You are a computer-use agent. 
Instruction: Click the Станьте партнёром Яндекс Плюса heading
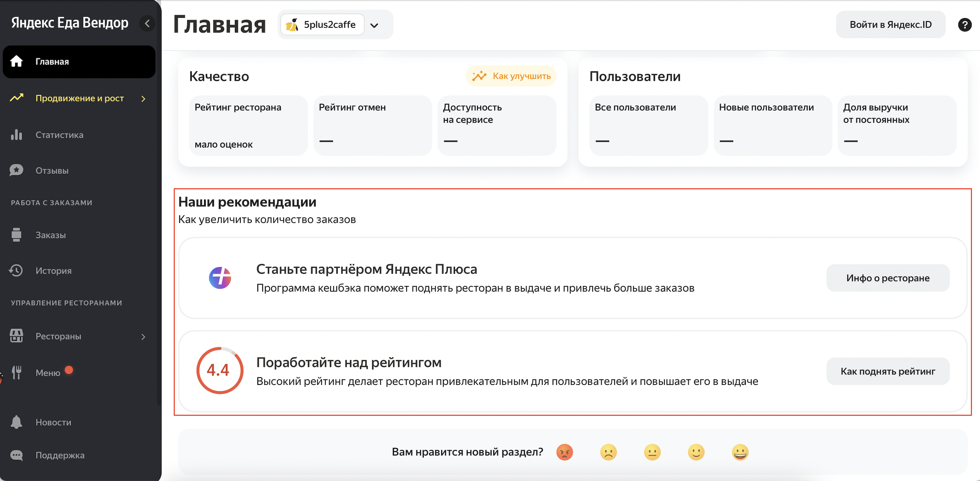(x=366, y=269)
